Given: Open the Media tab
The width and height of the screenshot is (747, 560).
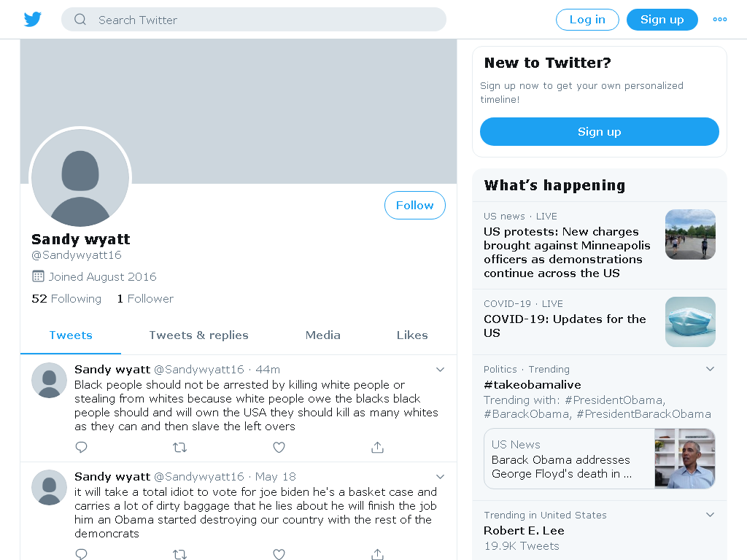Looking at the screenshot, I should tap(323, 335).
